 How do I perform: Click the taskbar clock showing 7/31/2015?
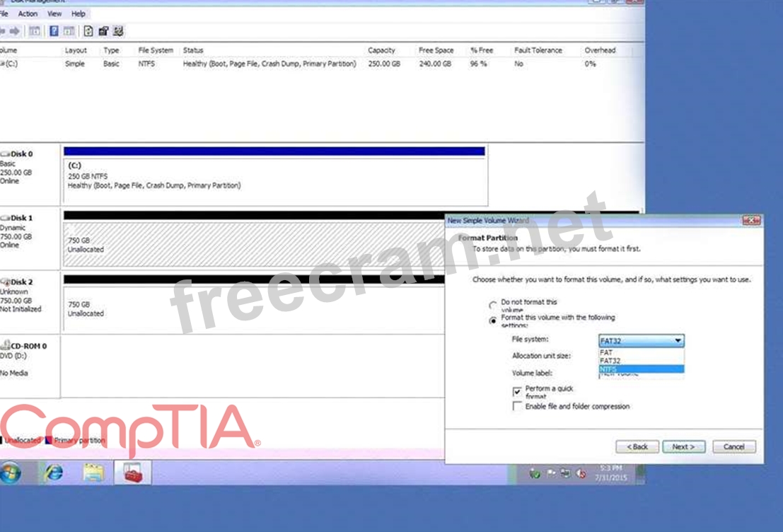tap(610, 473)
